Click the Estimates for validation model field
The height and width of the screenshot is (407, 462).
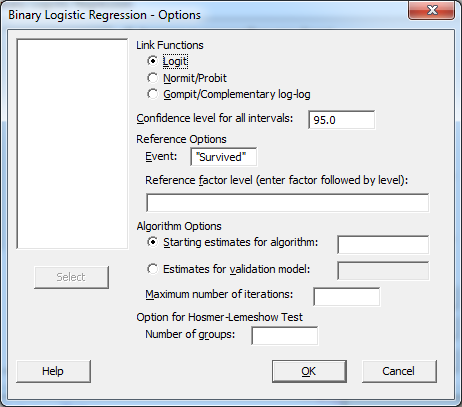pyautogui.click(x=383, y=271)
